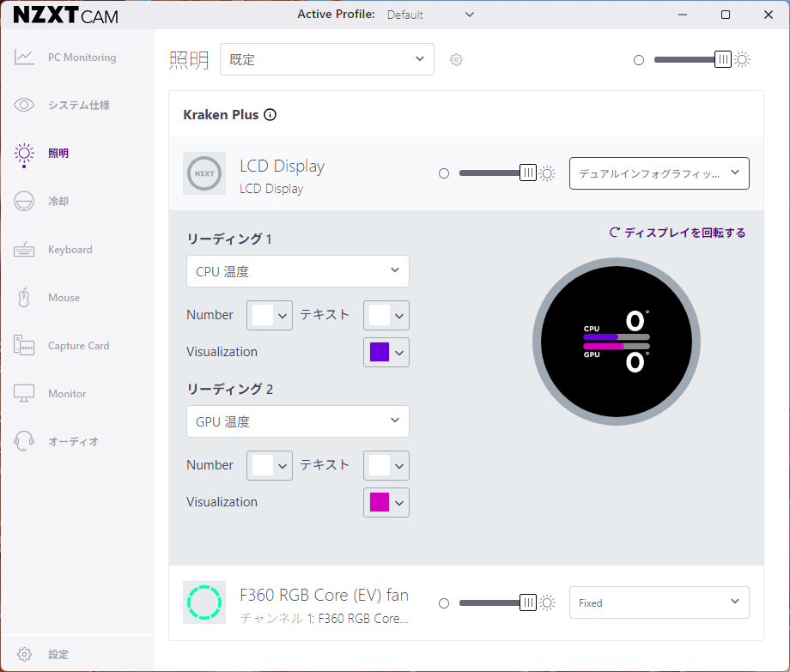Click the LCD Display title text

point(283,166)
